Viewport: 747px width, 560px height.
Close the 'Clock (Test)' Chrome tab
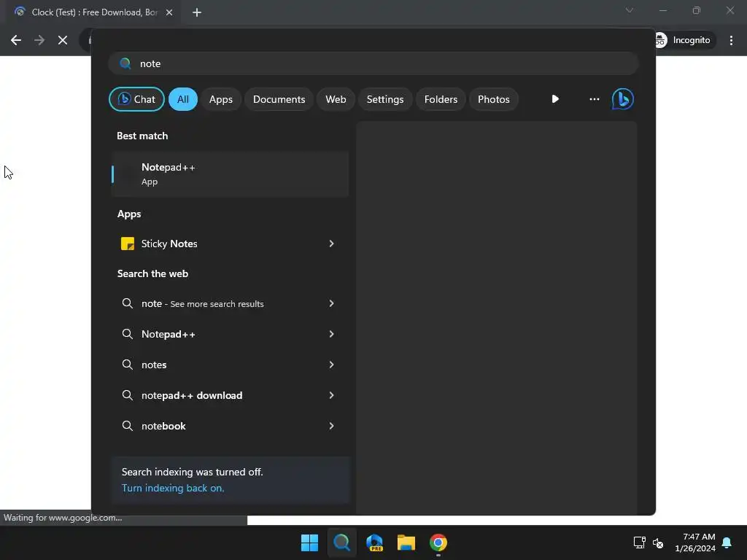(x=169, y=12)
